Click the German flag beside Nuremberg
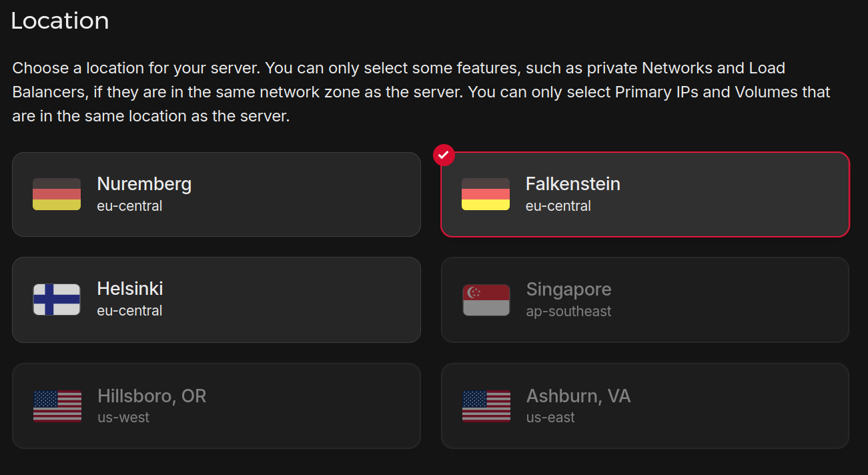The image size is (868, 475). click(x=57, y=194)
